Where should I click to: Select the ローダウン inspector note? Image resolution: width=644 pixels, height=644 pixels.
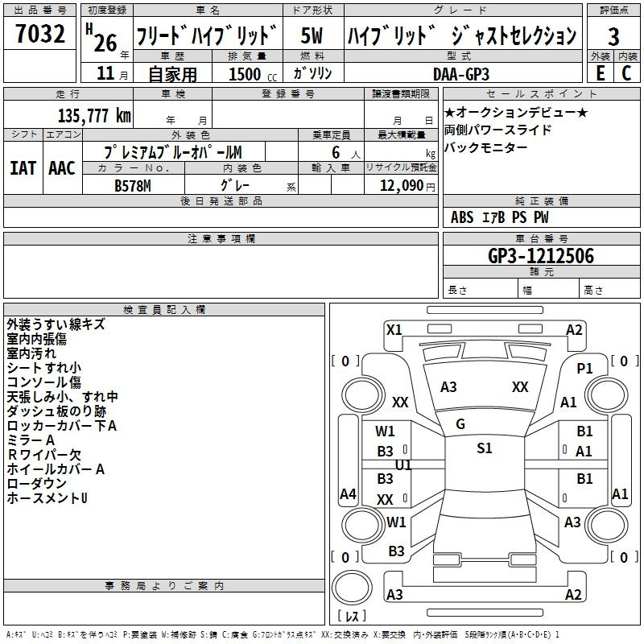[37, 484]
